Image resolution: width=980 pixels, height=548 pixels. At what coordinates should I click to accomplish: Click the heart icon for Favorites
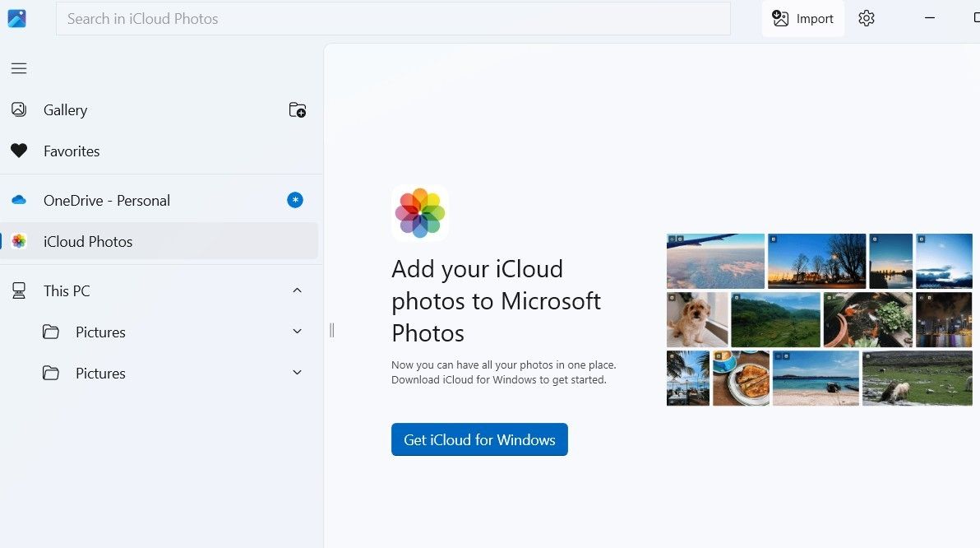19,151
